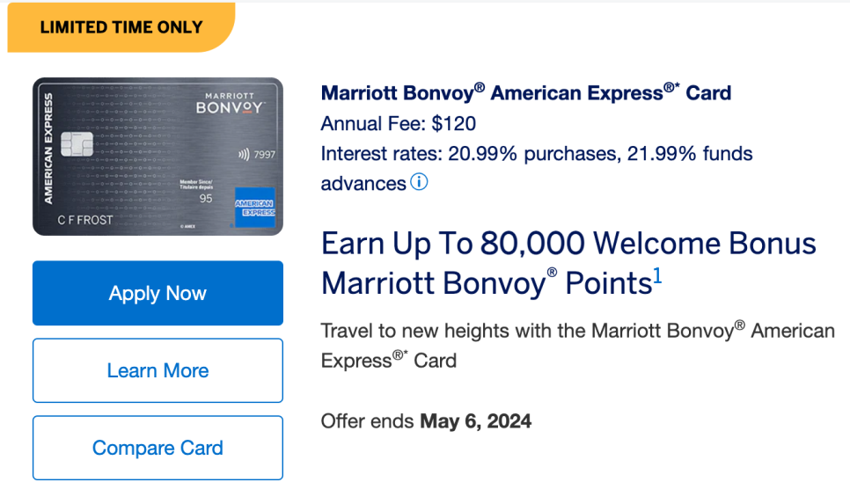Click the vertical AMERICAN EXPRESS card text
The width and height of the screenshot is (850, 504).
[48, 149]
